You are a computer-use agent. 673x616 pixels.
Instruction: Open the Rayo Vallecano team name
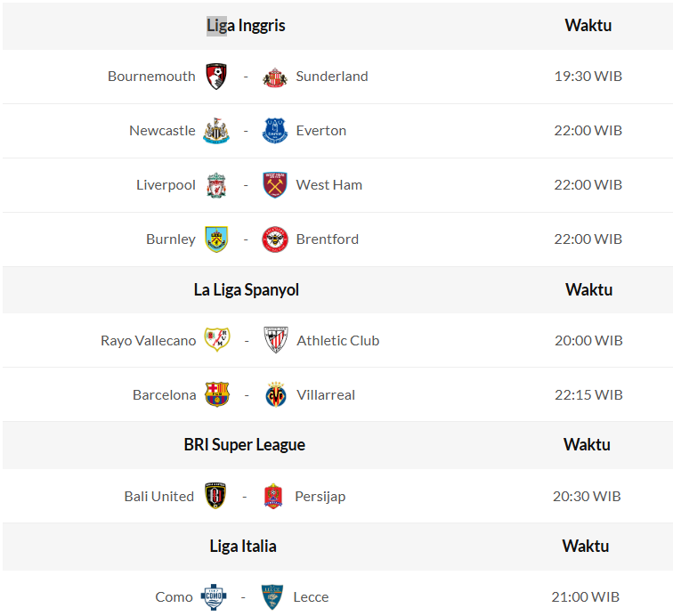(x=148, y=340)
